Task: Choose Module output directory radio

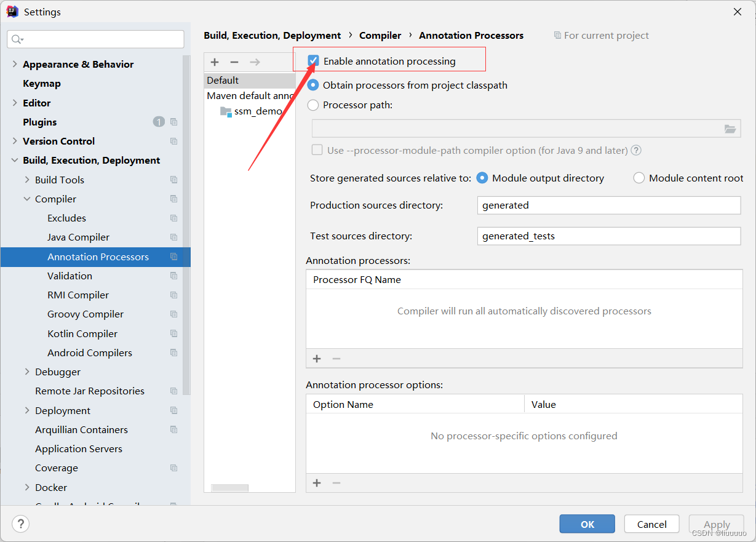Action: point(482,178)
